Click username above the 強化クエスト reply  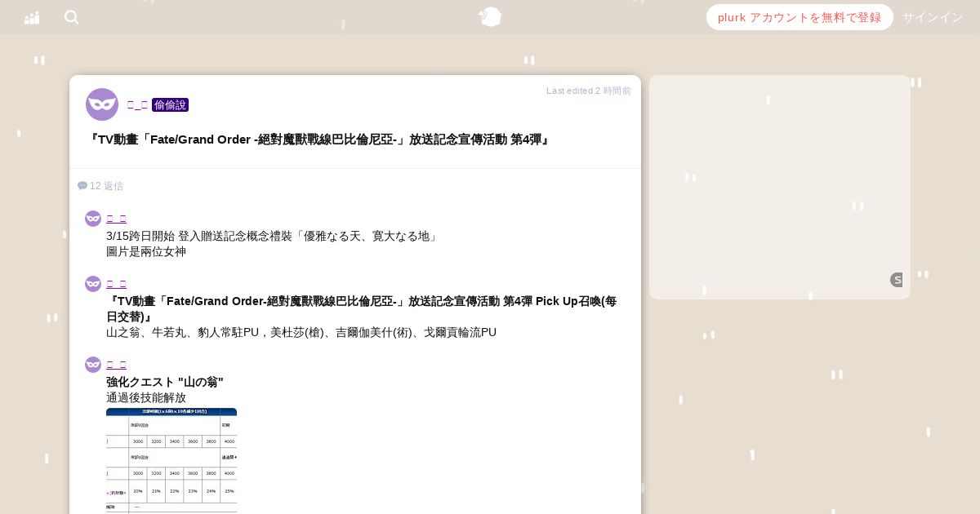(x=116, y=365)
